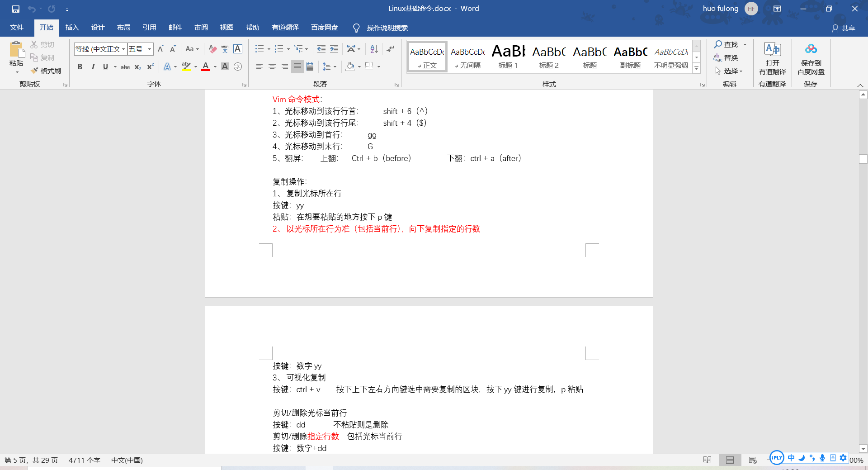
Task: Open 打开有道翻译 in the ribbon
Action: [772, 59]
